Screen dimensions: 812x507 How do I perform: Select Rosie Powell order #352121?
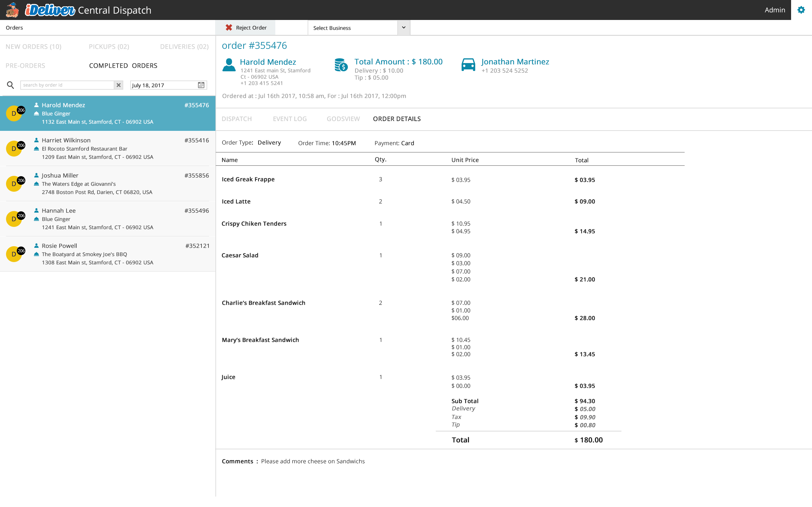click(108, 254)
